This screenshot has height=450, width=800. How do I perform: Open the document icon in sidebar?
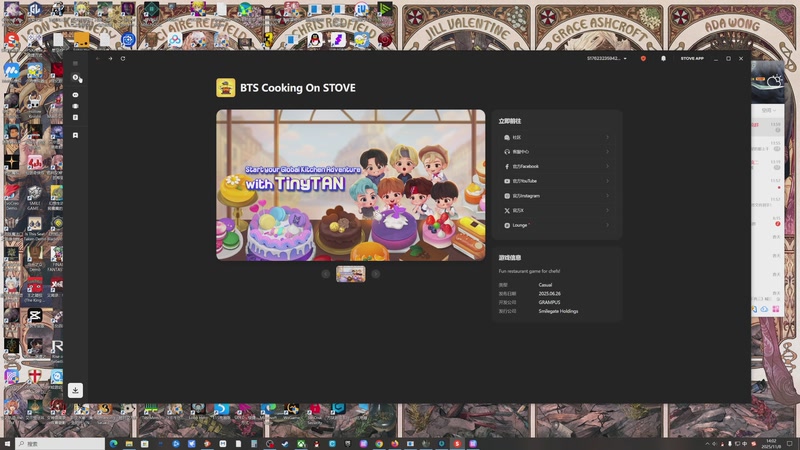click(x=76, y=117)
